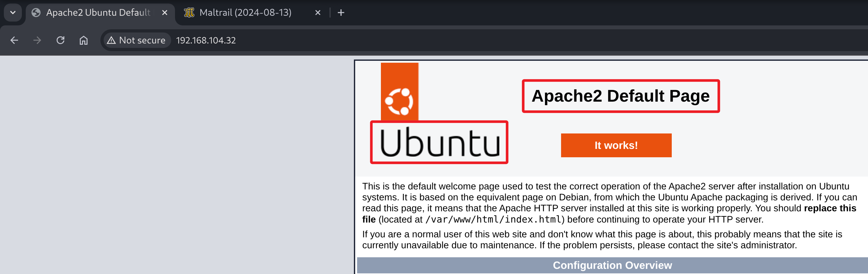868x274 pixels.
Task: Click the warning triangle security icon
Action: pyautogui.click(x=111, y=41)
